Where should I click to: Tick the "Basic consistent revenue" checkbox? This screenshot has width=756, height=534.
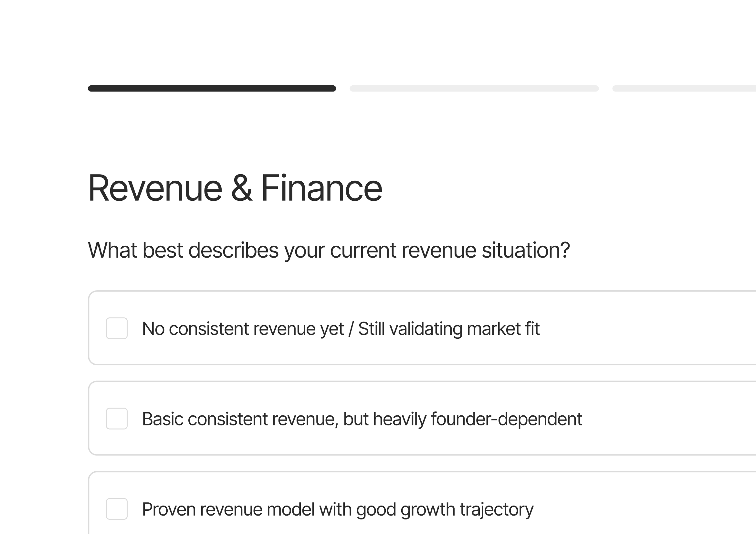(117, 418)
